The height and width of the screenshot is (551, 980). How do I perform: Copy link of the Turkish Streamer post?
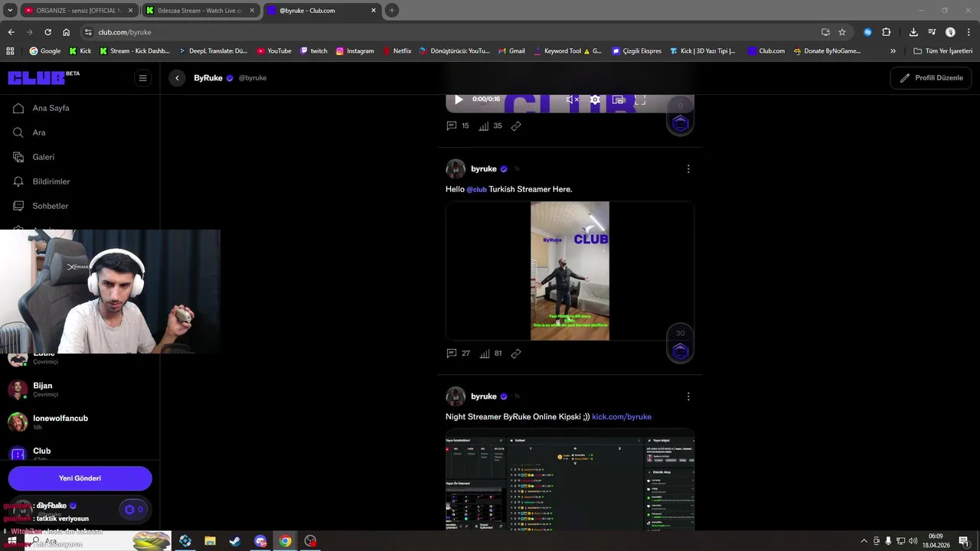[516, 354]
